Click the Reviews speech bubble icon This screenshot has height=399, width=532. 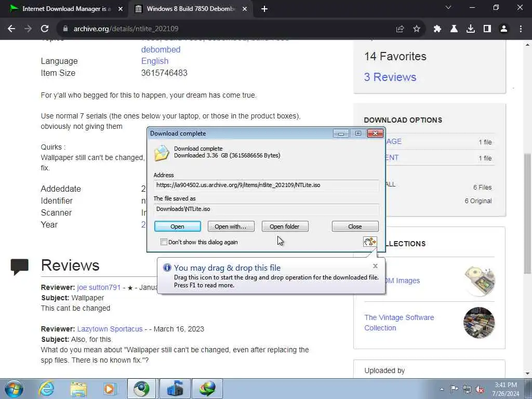pos(20,267)
